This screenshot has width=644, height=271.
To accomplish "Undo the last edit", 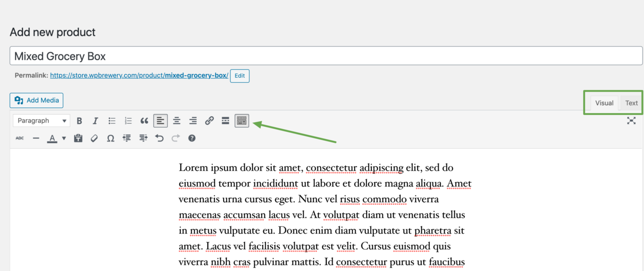I will [x=159, y=138].
